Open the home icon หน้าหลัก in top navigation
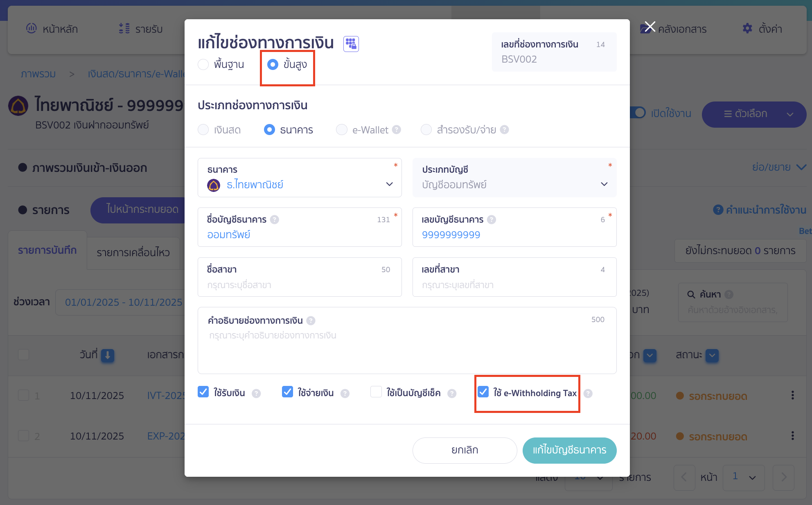 pos(32,29)
